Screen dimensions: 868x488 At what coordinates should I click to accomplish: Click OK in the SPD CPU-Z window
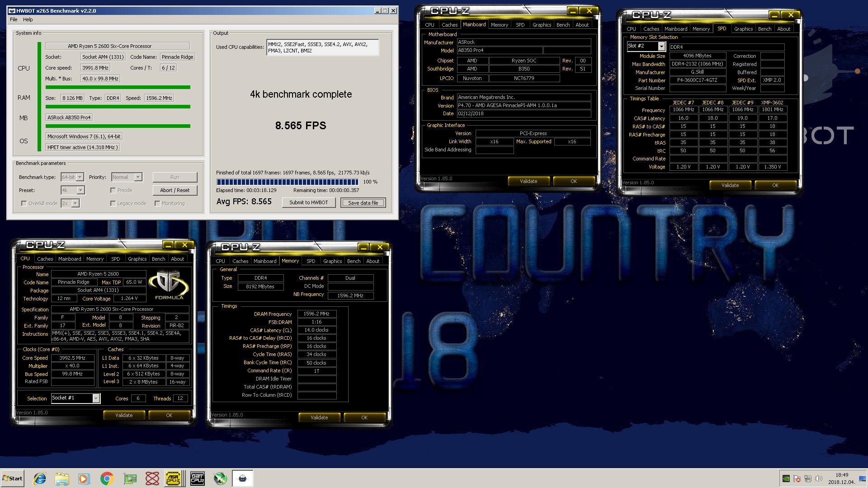(x=775, y=185)
